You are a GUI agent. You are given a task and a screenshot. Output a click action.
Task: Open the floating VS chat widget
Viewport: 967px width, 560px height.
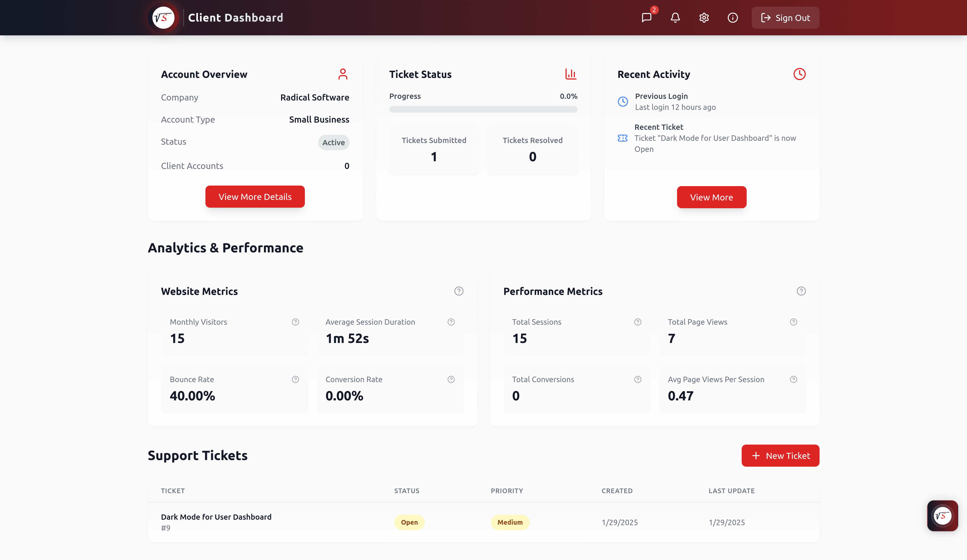(942, 516)
